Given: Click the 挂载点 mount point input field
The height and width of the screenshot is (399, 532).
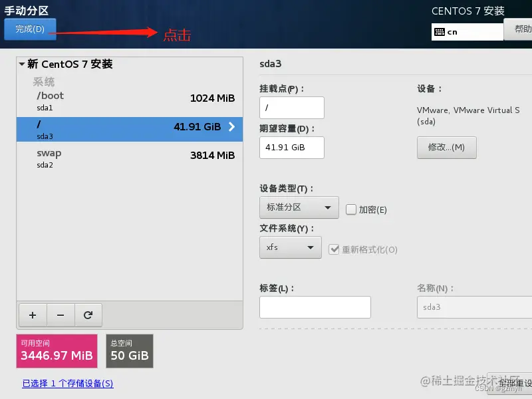Looking at the screenshot, I should coord(291,107).
